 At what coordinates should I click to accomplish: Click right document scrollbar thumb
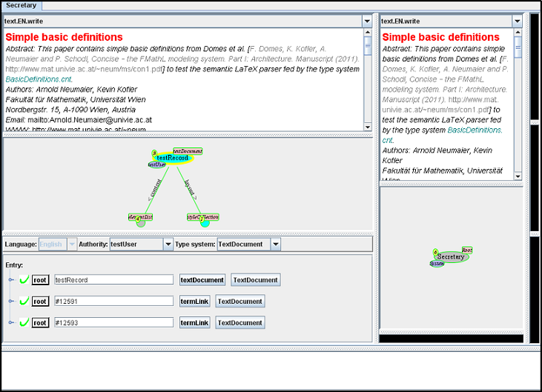[x=518, y=47]
